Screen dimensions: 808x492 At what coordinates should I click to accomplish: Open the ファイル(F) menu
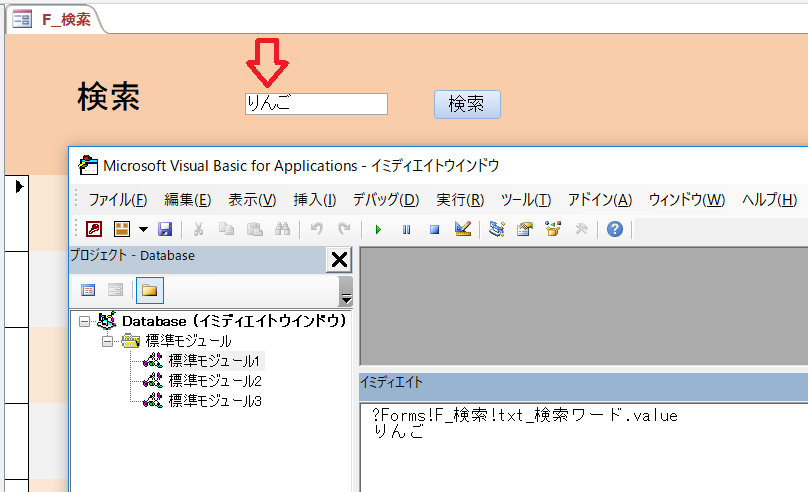(118, 200)
